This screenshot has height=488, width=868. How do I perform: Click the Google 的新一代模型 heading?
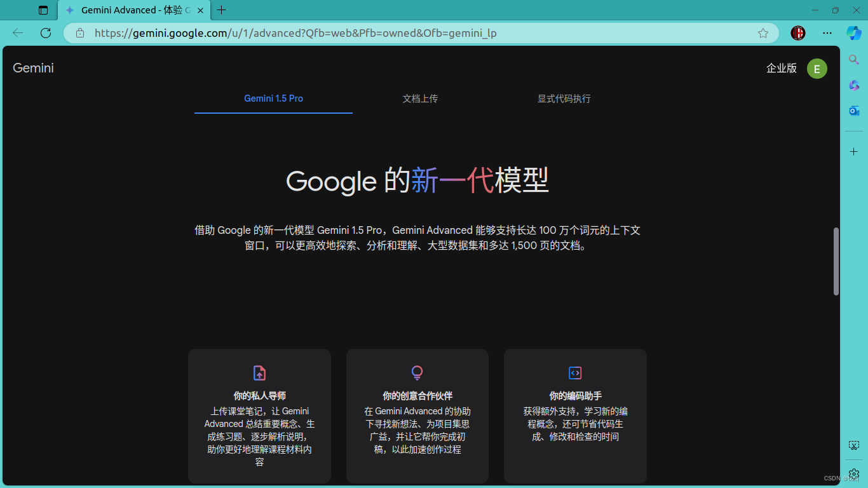coord(417,180)
